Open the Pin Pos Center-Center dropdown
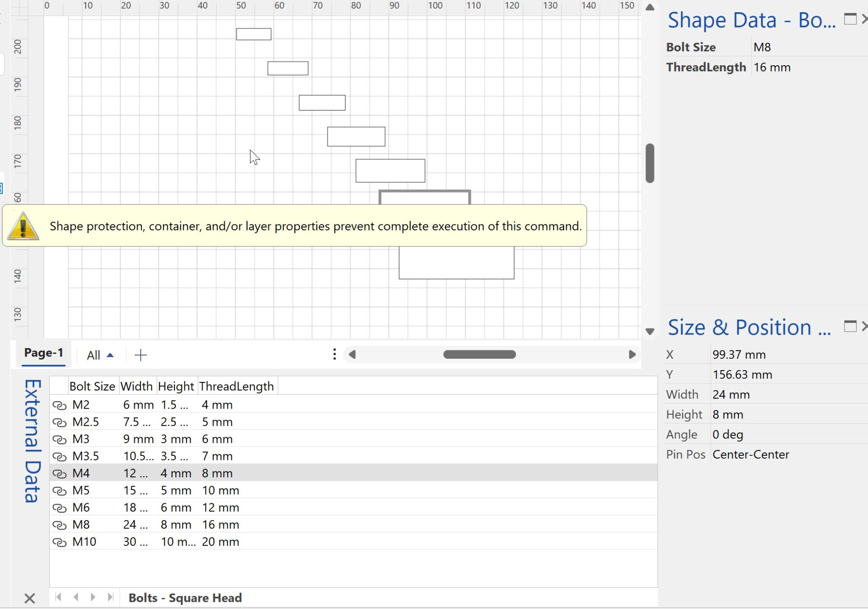Screen dimensions: 868x609 pos(751,454)
